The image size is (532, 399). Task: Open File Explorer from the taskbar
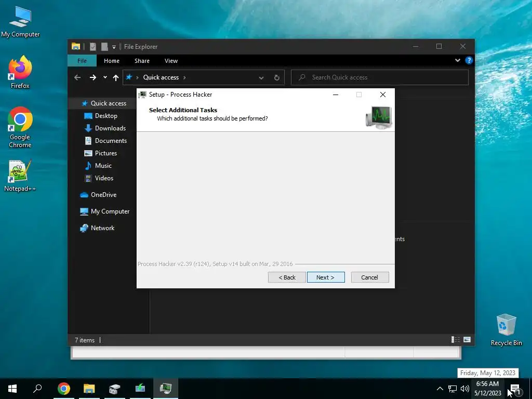(x=89, y=389)
